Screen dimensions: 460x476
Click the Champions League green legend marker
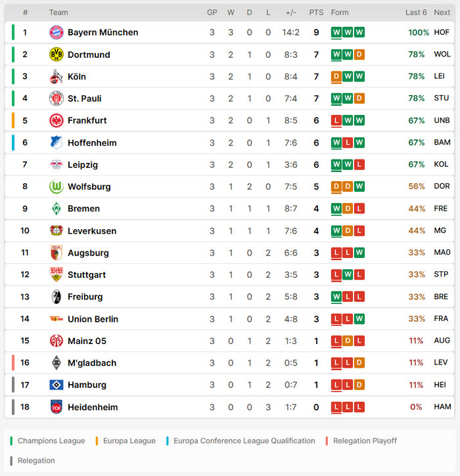(11, 441)
